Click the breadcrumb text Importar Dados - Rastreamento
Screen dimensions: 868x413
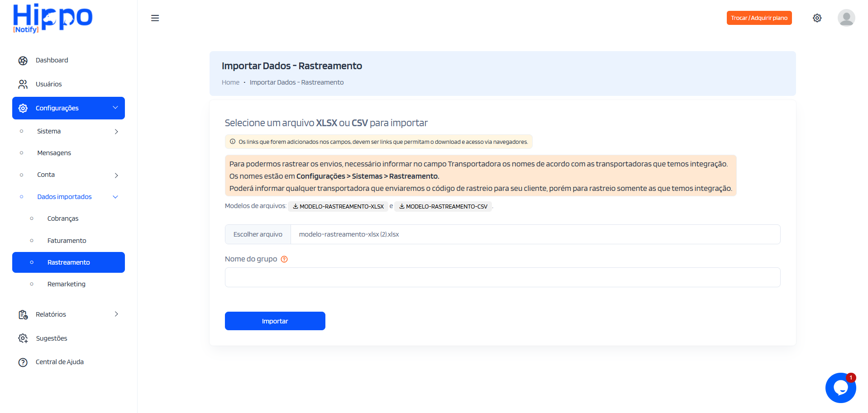pos(296,82)
